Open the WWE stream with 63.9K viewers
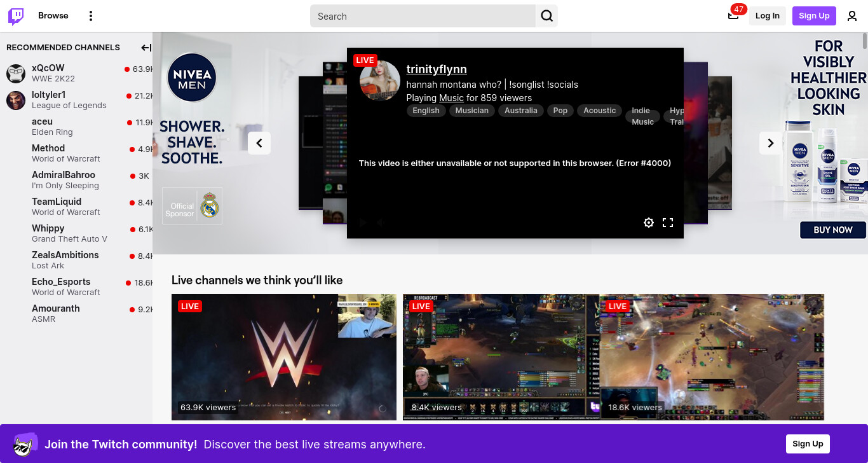The image size is (868, 463). click(284, 357)
